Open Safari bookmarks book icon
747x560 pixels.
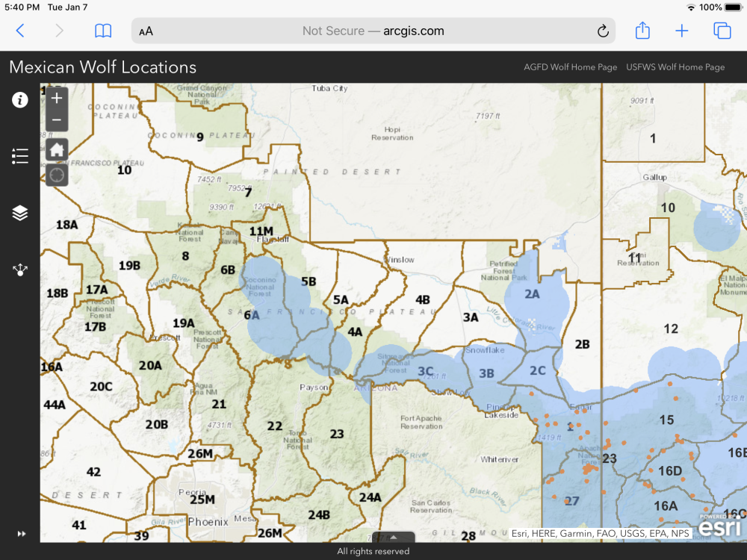click(103, 31)
